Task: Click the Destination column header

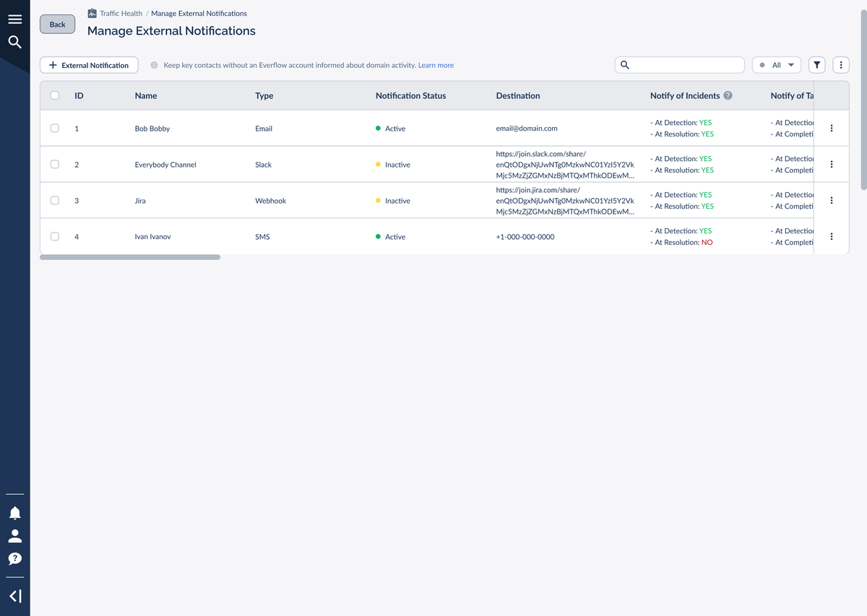Action: (x=518, y=95)
